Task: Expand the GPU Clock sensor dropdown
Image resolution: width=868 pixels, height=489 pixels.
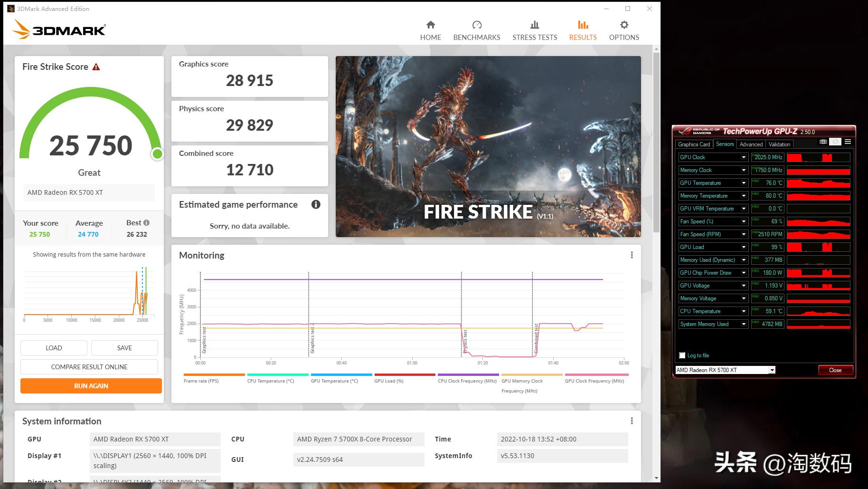Action: [x=744, y=157]
